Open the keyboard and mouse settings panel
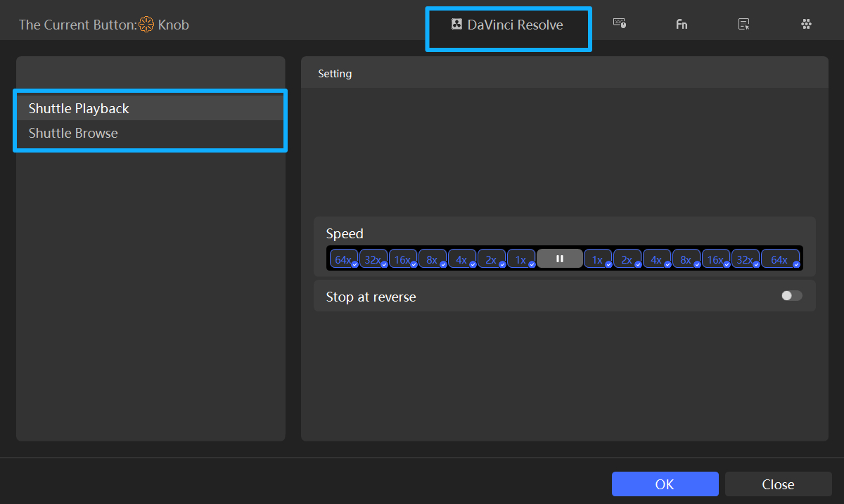Screen dimensions: 844x504 (620, 23)
